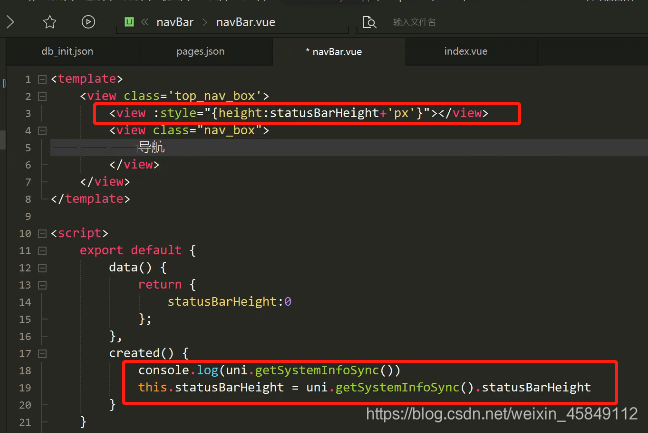
Task: Click the closing </view> tag on line 6
Action: (x=134, y=164)
